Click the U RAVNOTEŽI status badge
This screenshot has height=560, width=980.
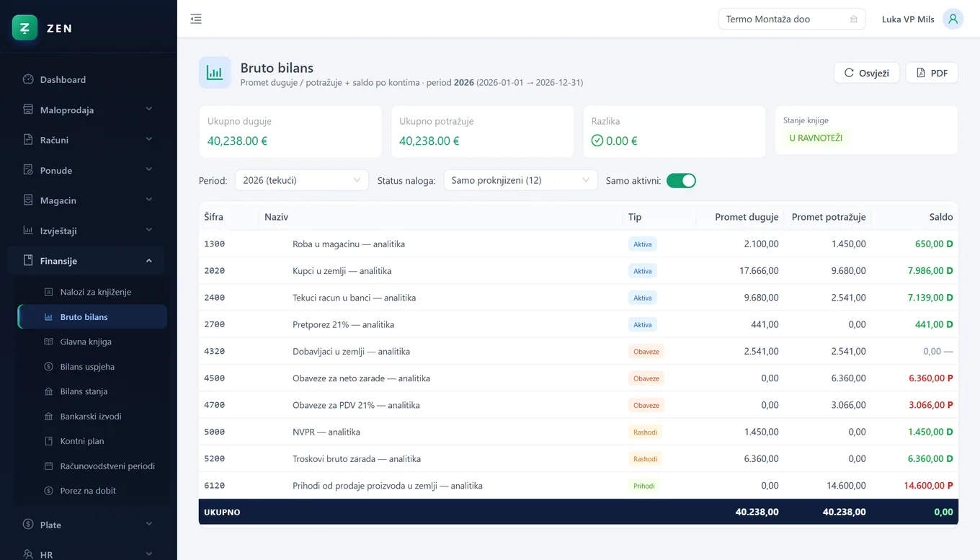click(x=816, y=138)
